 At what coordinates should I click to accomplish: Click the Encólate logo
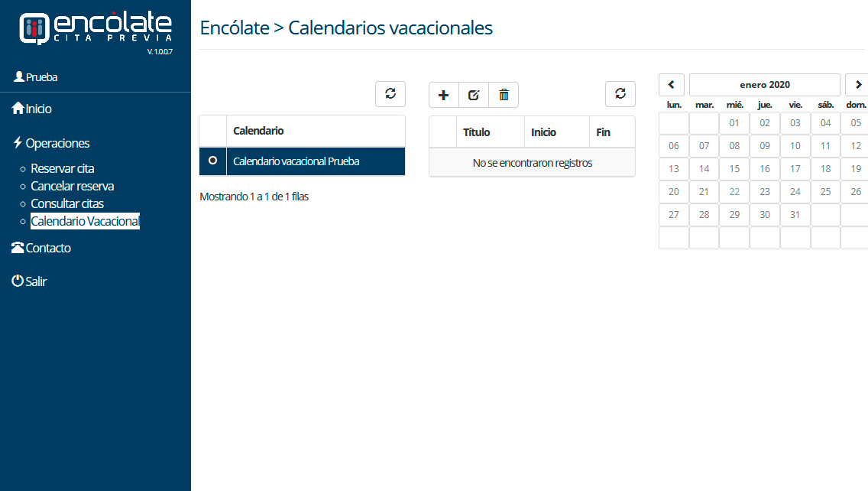(96, 30)
